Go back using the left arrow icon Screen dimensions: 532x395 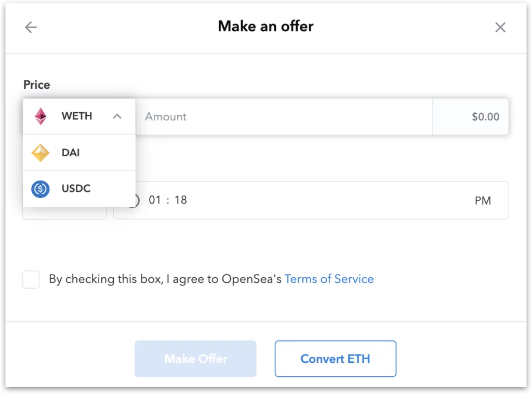31,27
